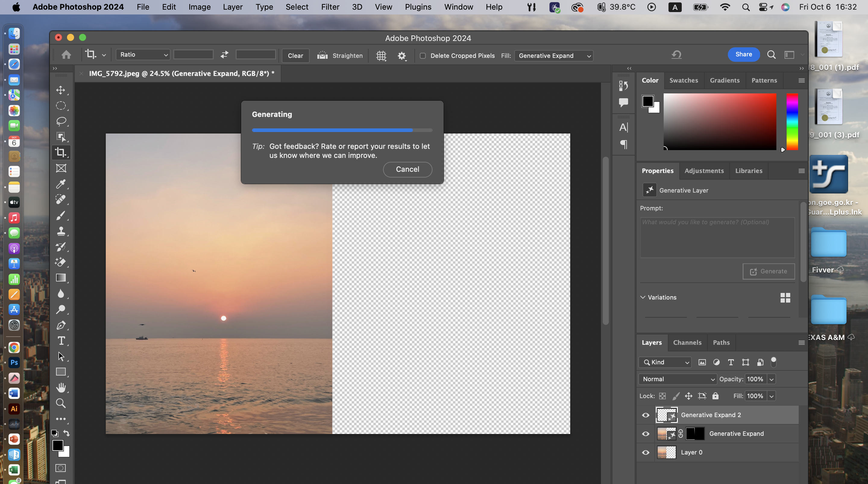Switch to the Channels tab
868x484 pixels.
point(687,342)
